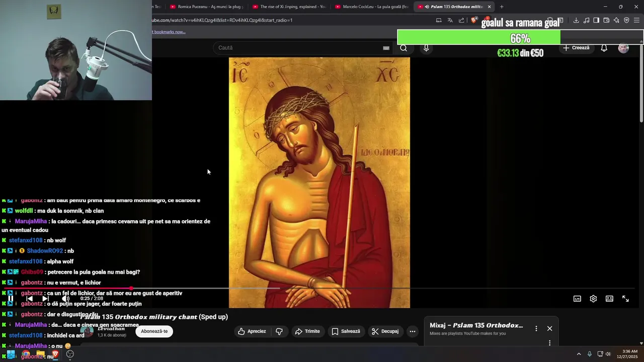Screen dimensions: 644x362
Task: Toggle subtitles on the video player
Action: tap(577, 299)
